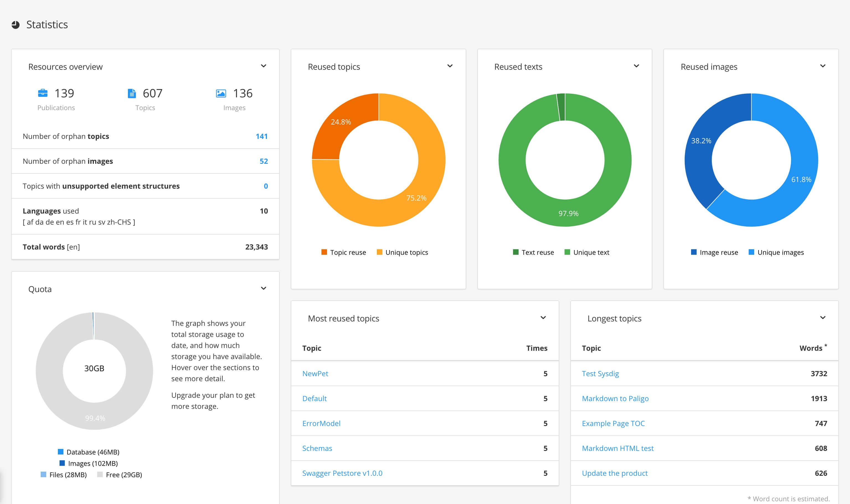Toggle Topic reuse legend entry
This screenshot has height=504, width=850.
click(x=344, y=252)
